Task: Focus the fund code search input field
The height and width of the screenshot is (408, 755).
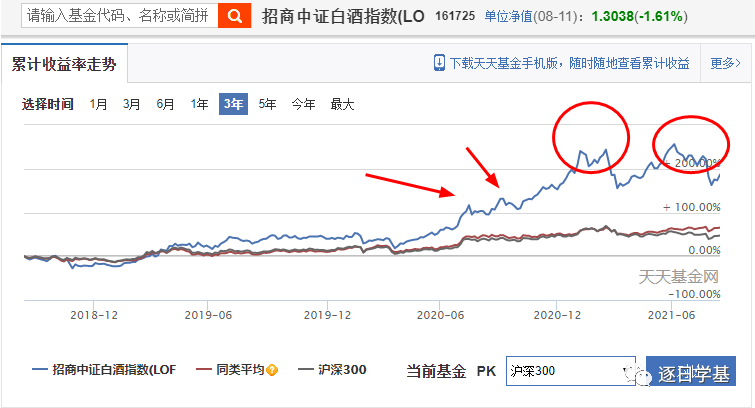Action: (x=120, y=15)
